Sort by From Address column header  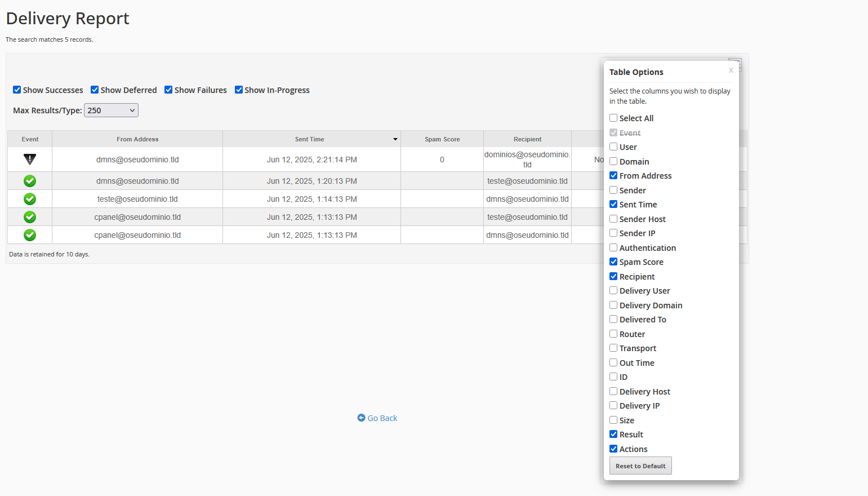coord(137,139)
